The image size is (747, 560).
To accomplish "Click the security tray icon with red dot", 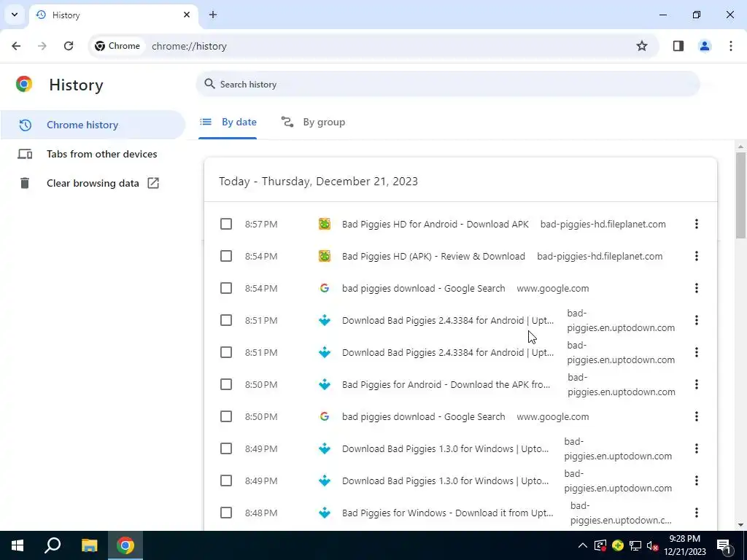I will 600,545.
